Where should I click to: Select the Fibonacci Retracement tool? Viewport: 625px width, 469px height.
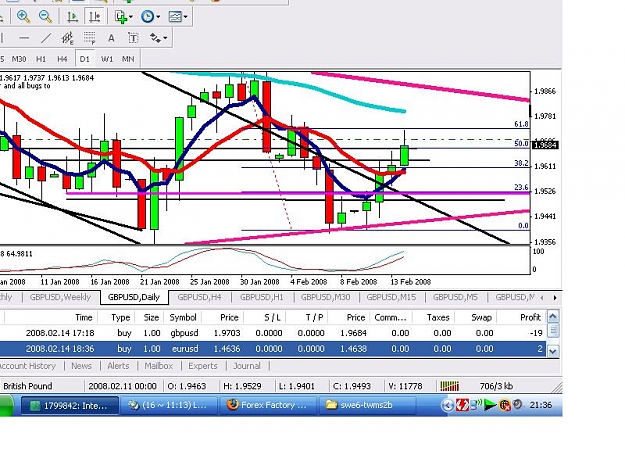(x=89, y=38)
